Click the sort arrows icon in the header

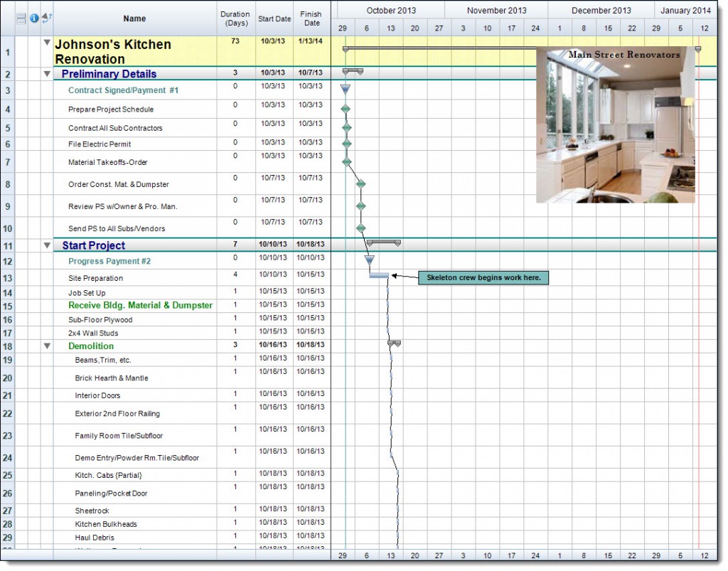(47, 18)
